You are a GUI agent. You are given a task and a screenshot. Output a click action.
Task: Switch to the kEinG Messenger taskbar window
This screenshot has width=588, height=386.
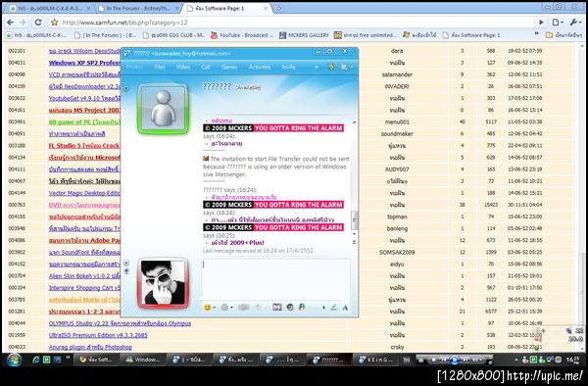pyautogui.click(x=375, y=360)
